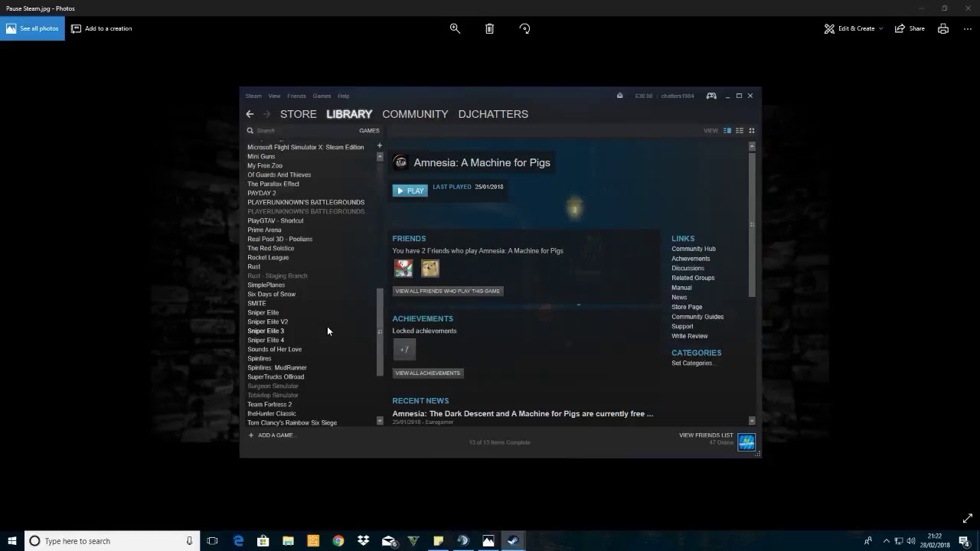Open the View menu in Steam

tap(274, 96)
